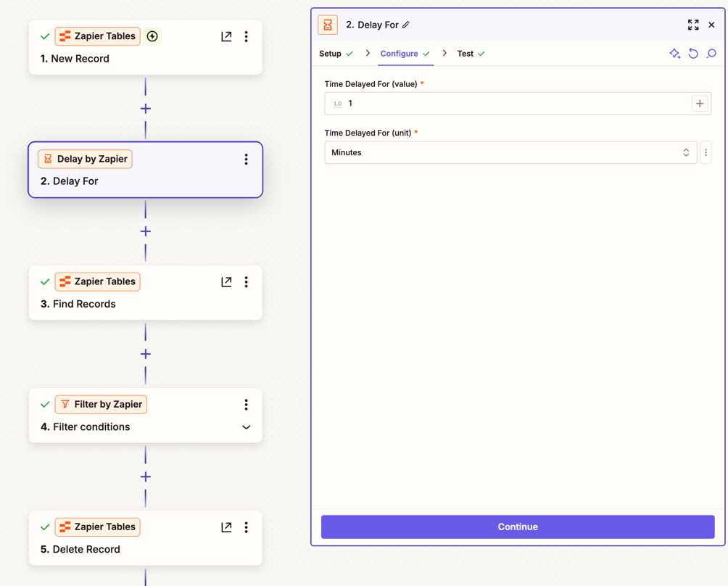
Task: Click the Time Delayed For value input field
Action: click(518, 104)
